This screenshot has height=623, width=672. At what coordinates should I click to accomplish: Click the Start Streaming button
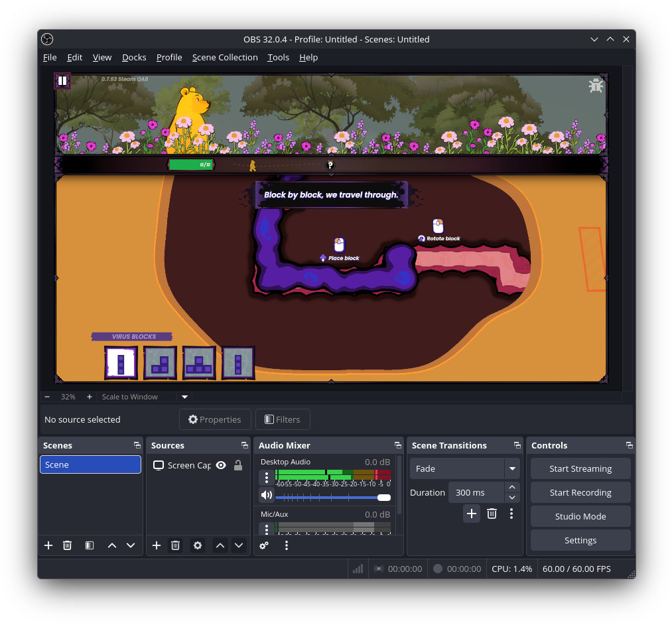click(580, 468)
